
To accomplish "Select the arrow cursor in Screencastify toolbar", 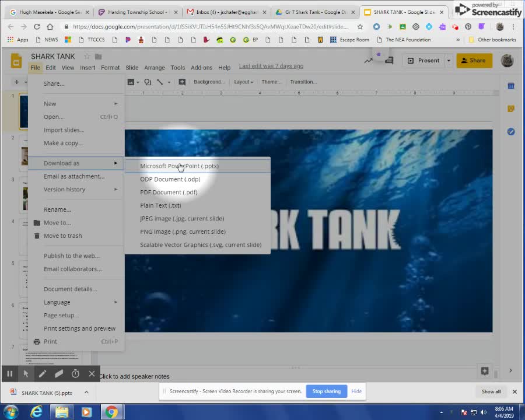I will coord(26,373).
